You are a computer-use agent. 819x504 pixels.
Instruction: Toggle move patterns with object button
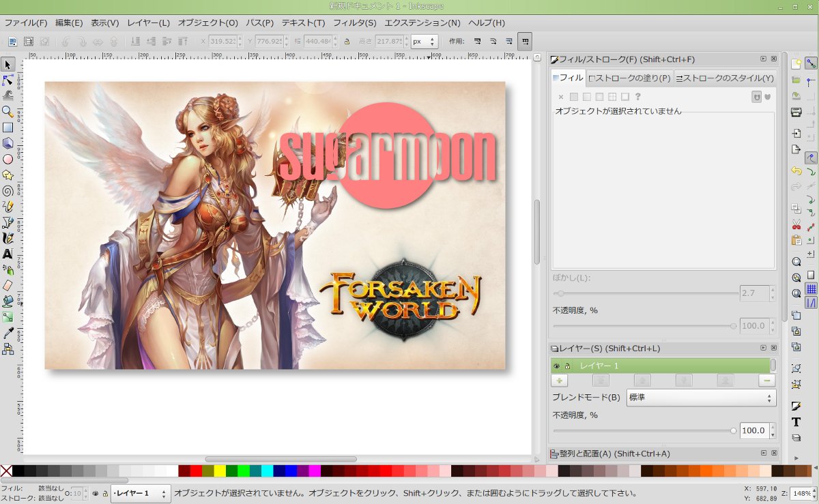click(525, 42)
